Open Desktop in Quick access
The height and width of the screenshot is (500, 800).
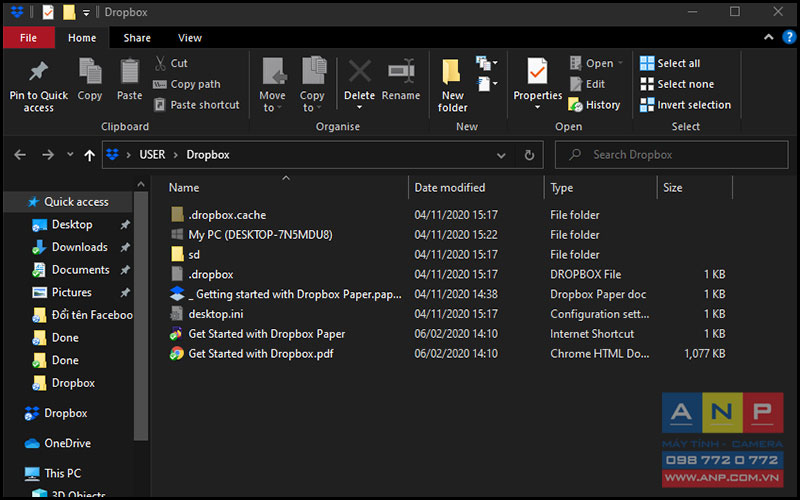72,224
